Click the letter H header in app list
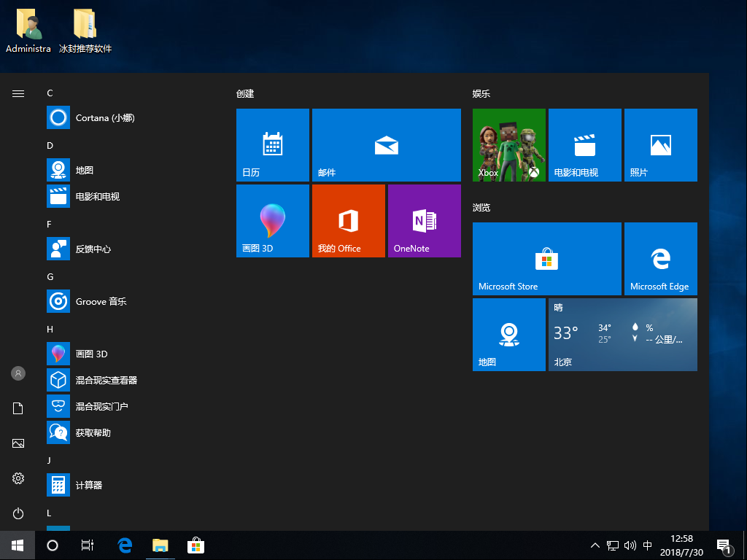 (50, 329)
